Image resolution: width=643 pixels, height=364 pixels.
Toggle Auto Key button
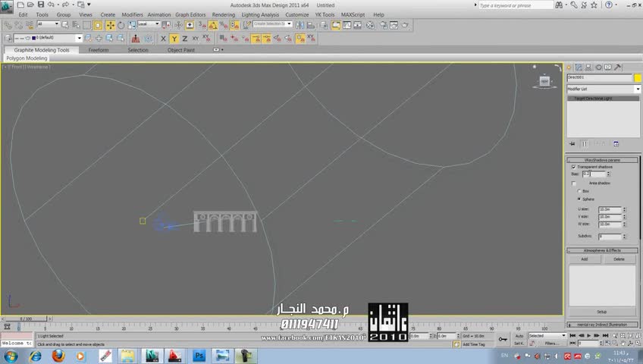519,336
